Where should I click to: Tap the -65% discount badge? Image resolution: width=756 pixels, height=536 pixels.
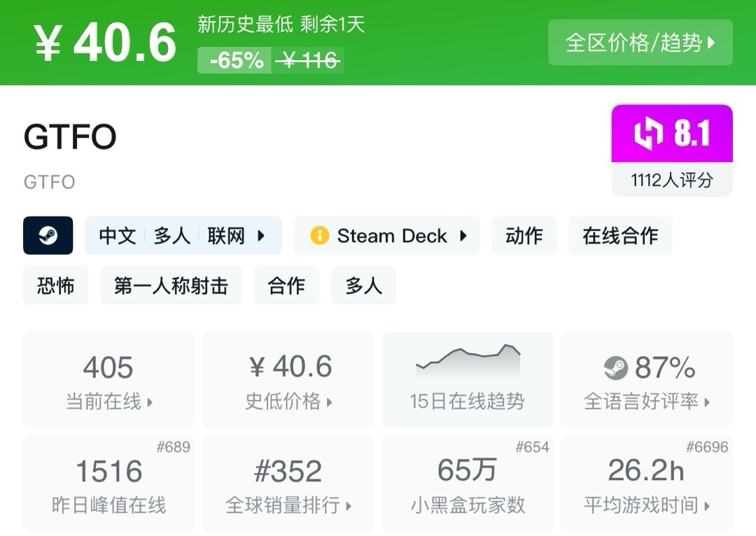coord(236,61)
